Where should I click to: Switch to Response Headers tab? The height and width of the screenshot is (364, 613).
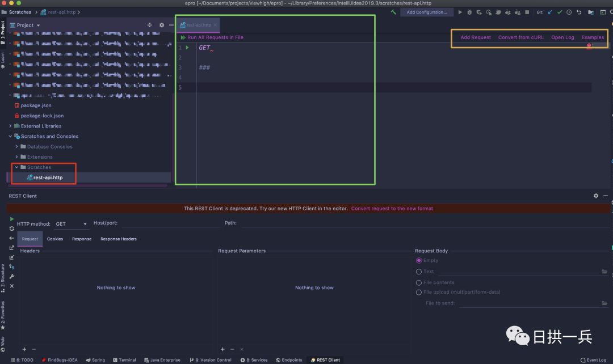click(119, 239)
